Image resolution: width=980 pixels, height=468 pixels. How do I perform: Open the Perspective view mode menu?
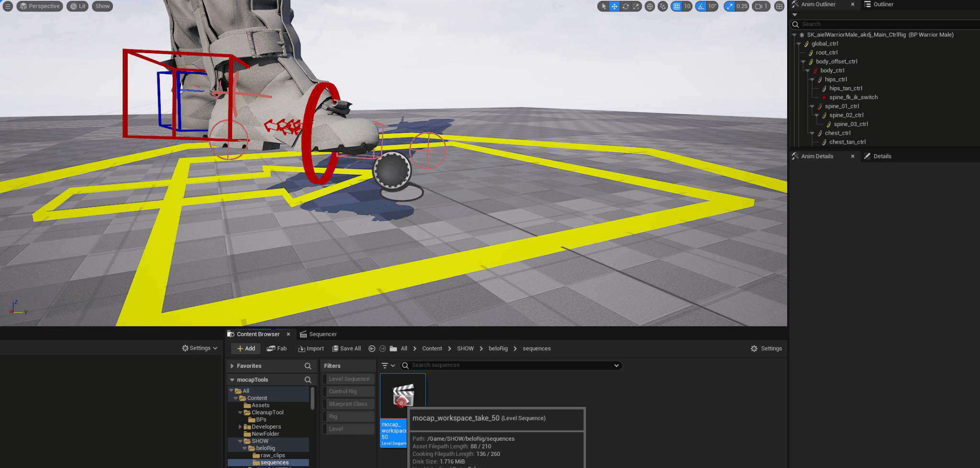click(40, 6)
